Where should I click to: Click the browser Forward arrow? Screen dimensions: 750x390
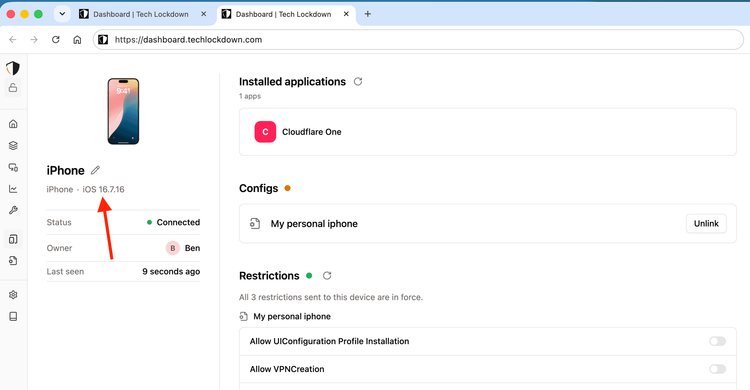[34, 40]
